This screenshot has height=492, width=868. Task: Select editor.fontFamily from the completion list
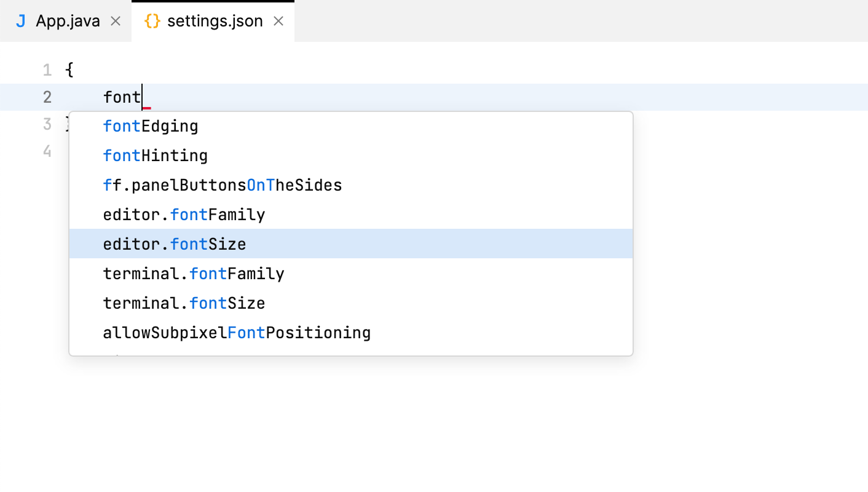[x=184, y=214]
